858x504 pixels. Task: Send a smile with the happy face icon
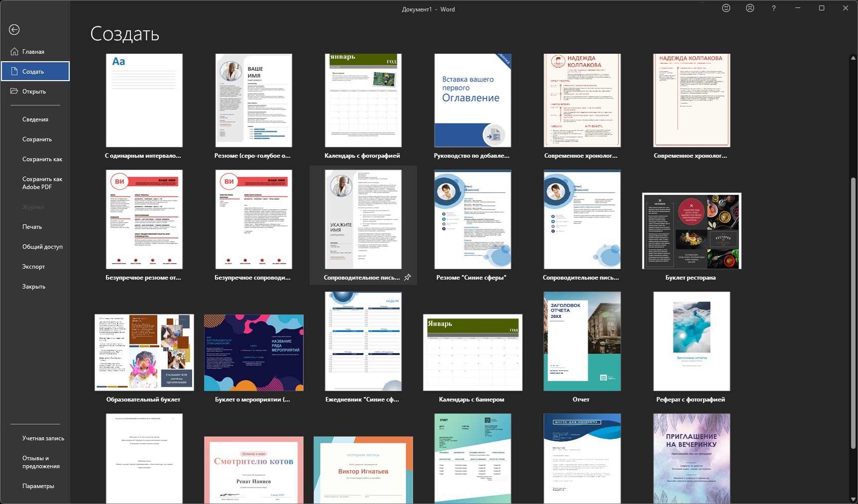726,8
